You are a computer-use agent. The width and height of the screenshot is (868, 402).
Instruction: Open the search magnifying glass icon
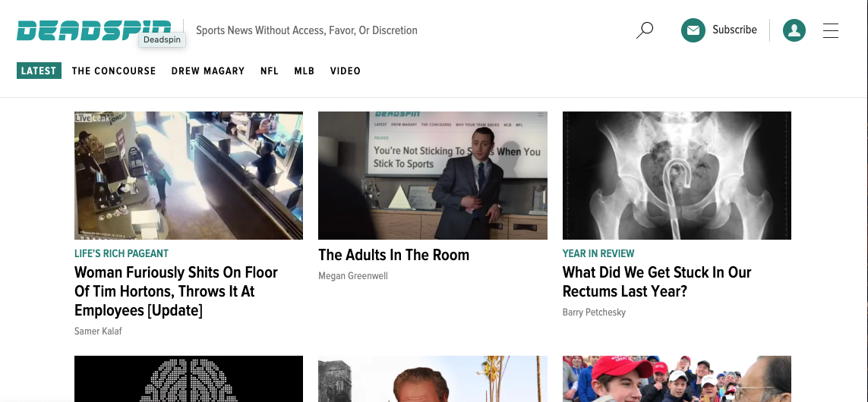click(x=645, y=30)
